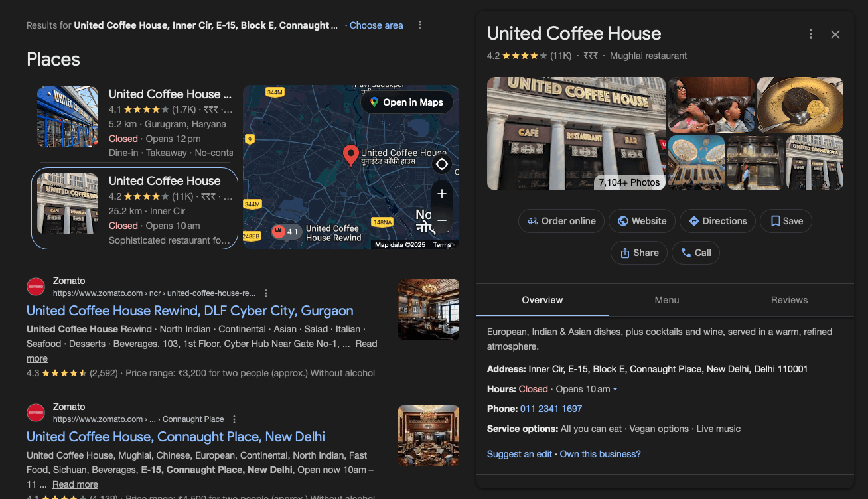Click the Gurgaon Zomato result thumbnail image
868x499 pixels.
429,310
